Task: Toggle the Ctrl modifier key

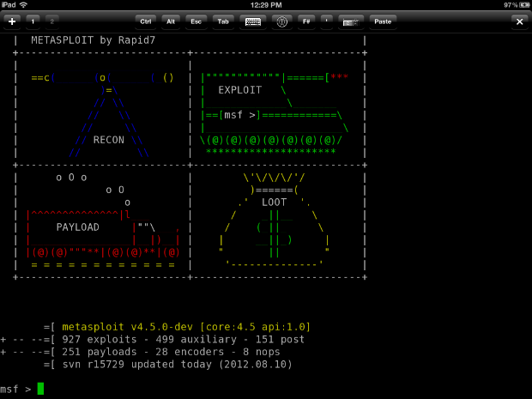Action: (x=146, y=21)
